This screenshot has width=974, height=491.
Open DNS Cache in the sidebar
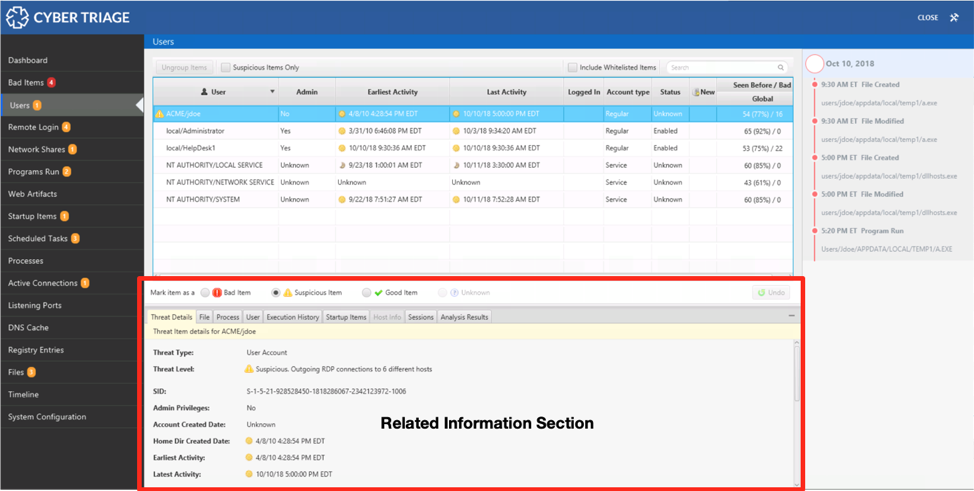[72, 328]
